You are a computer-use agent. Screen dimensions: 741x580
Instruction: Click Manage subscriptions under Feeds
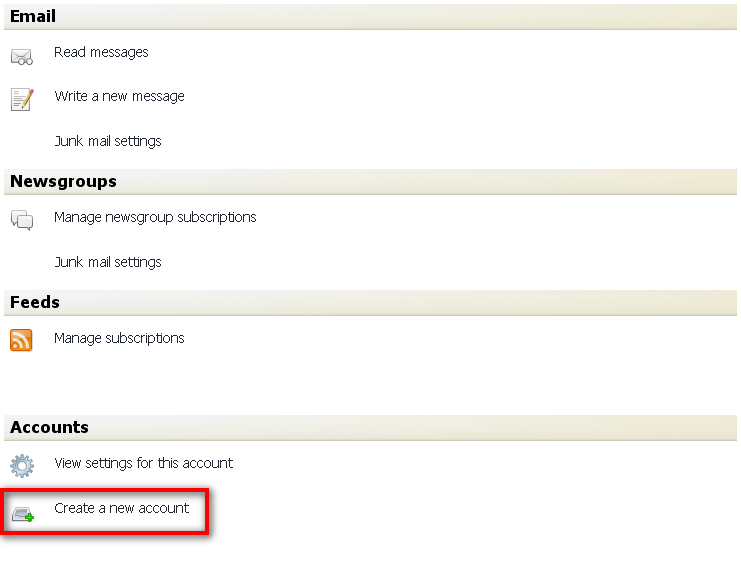119,338
